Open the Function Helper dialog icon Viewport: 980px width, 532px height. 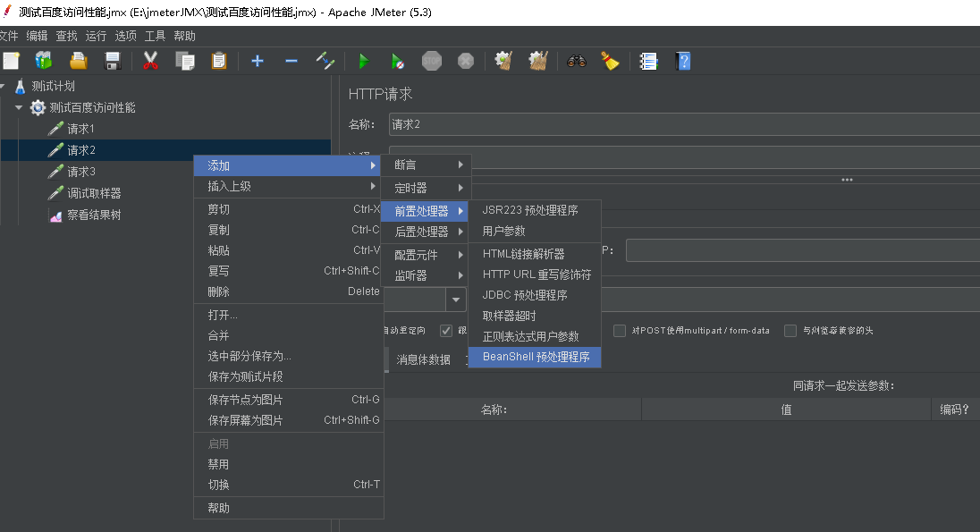(x=649, y=61)
